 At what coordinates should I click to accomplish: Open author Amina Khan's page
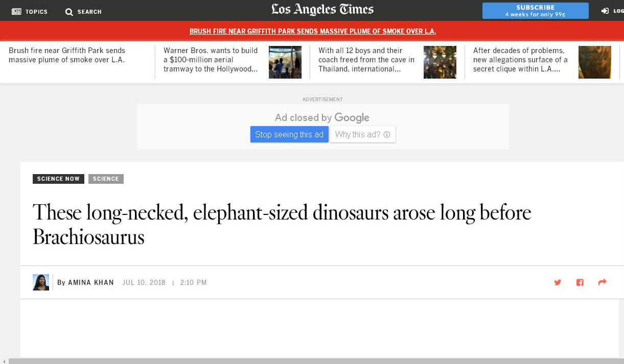coord(90,282)
